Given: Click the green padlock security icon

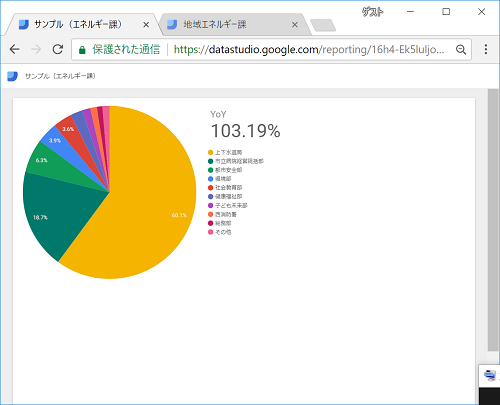Looking at the screenshot, I should coord(82,50).
